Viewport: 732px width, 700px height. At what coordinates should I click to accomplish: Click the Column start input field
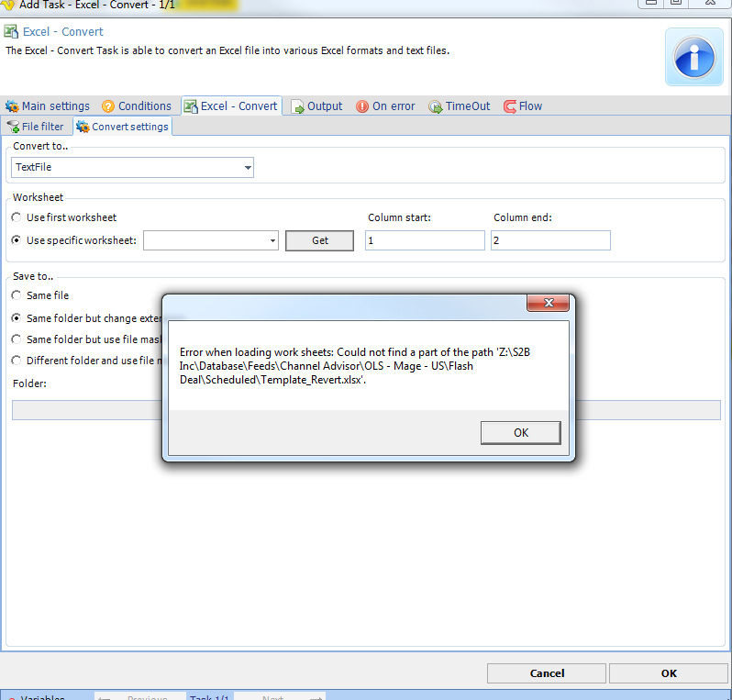425,240
